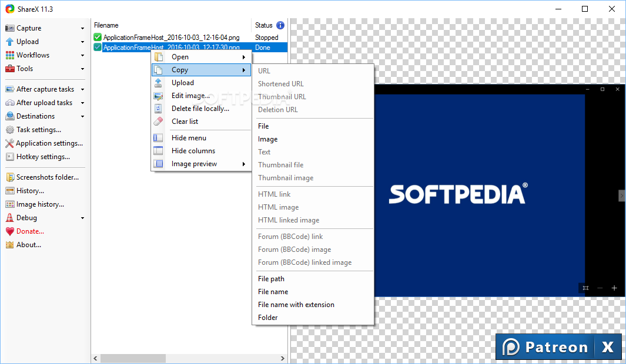This screenshot has height=364, width=626.
Task: Click the Open folder icon in context menu
Action: pos(159,57)
